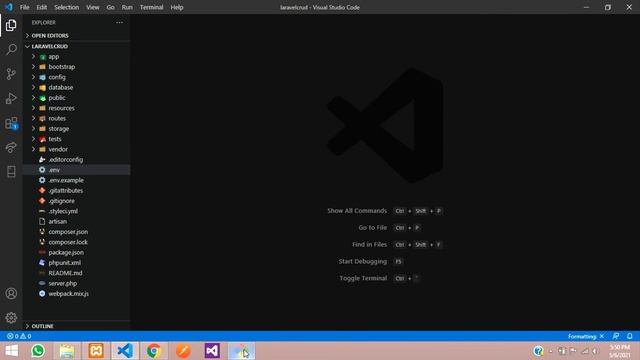Expand the storage folder
The height and width of the screenshot is (360, 640).
pyautogui.click(x=76, y=129)
